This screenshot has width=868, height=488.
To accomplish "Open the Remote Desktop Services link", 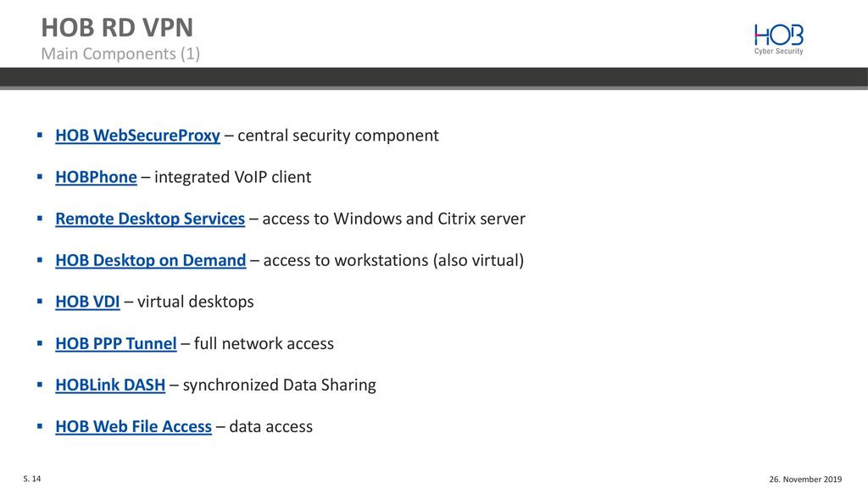I will pos(150,219).
